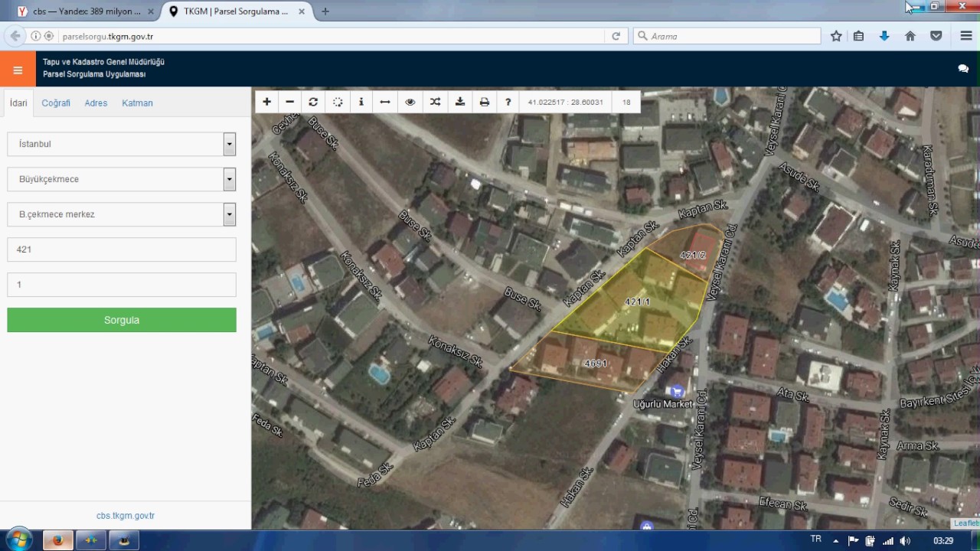This screenshot has width=980, height=551.
Task: Click the Uğurlu Market shop marker on map
Action: [x=676, y=391]
